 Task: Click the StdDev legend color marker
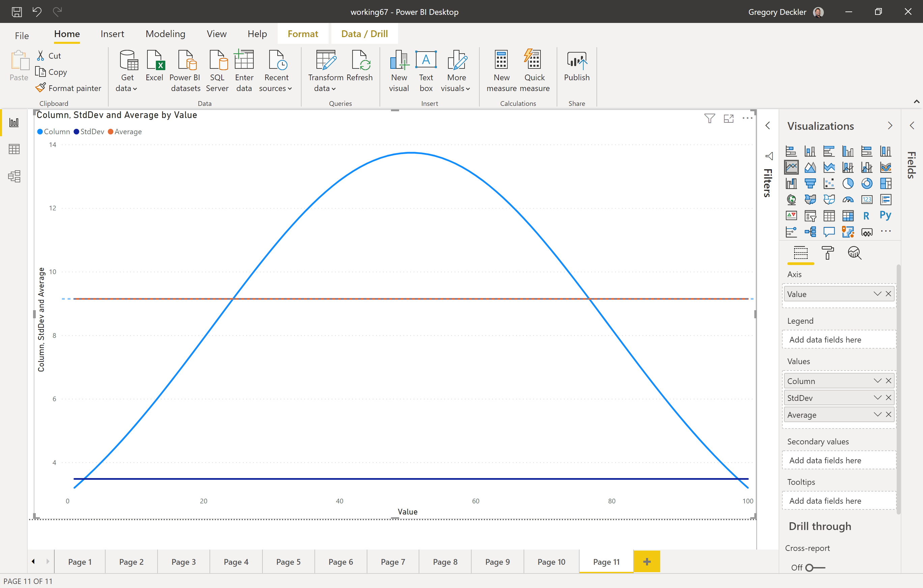coord(76,132)
